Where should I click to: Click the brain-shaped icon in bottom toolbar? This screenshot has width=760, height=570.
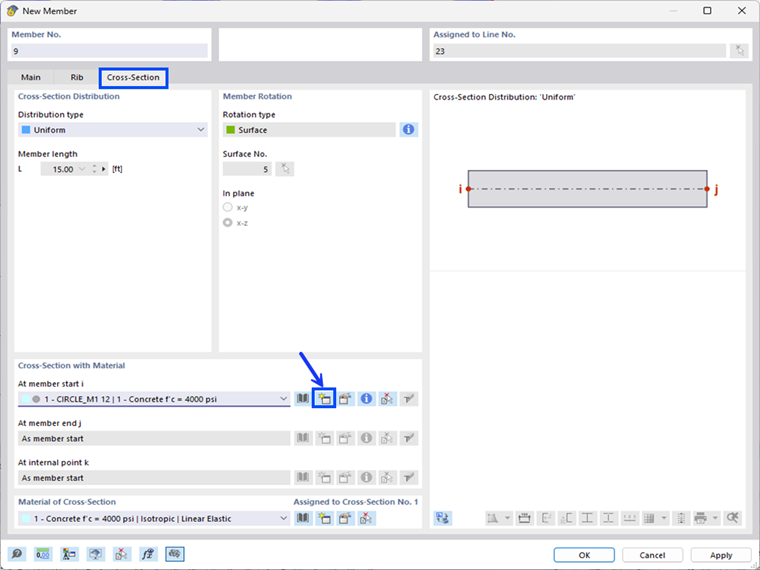[x=174, y=554]
